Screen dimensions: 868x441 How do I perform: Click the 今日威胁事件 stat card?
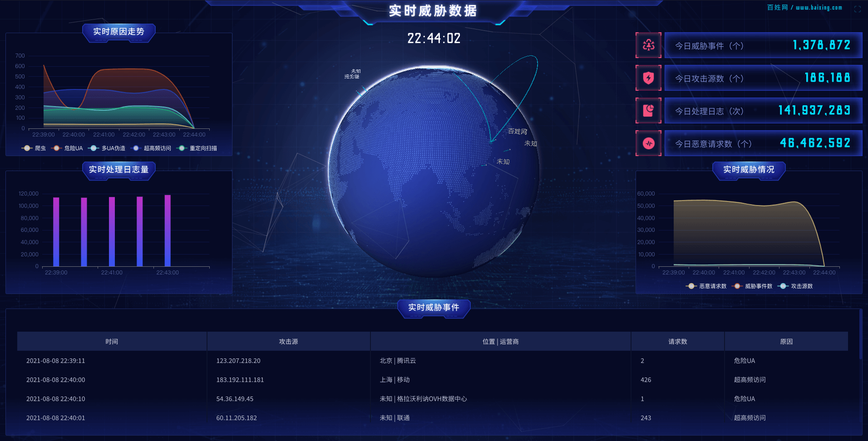point(763,45)
